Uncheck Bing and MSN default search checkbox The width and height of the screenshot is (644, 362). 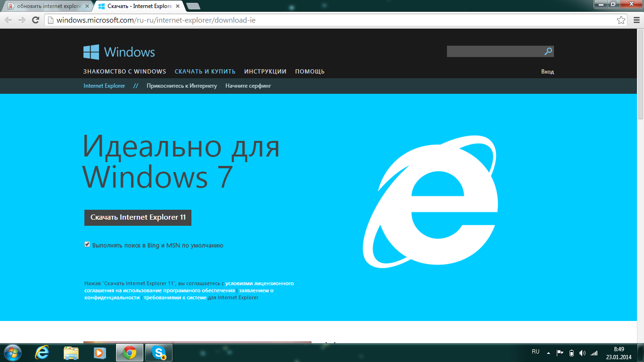pos(87,244)
